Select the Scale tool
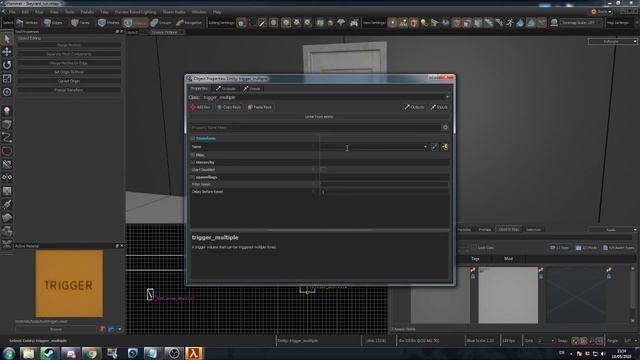 point(7,78)
